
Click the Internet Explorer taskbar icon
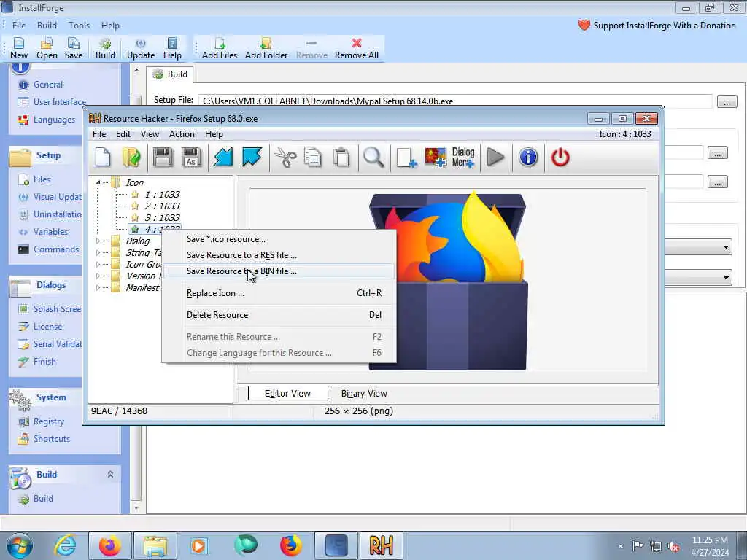click(x=64, y=545)
